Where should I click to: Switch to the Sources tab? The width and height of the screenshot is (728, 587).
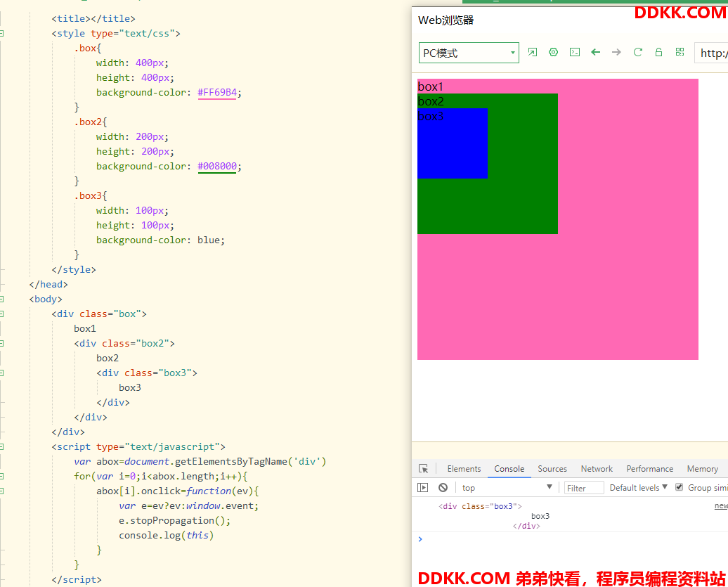pyautogui.click(x=552, y=469)
